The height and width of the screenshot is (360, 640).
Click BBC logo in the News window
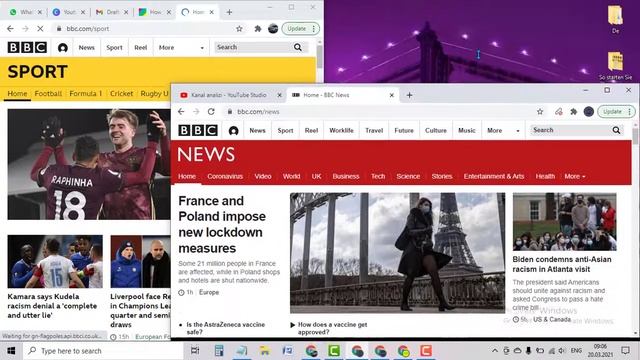[x=198, y=131]
